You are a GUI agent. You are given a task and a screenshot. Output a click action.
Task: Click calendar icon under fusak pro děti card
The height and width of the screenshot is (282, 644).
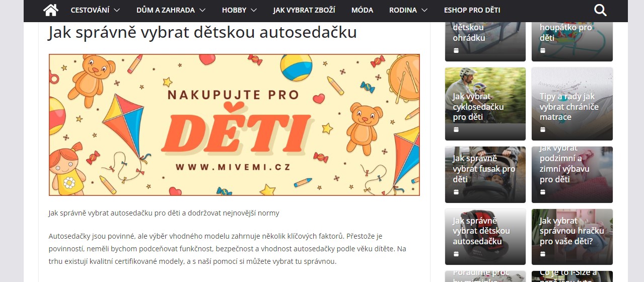[x=456, y=192]
